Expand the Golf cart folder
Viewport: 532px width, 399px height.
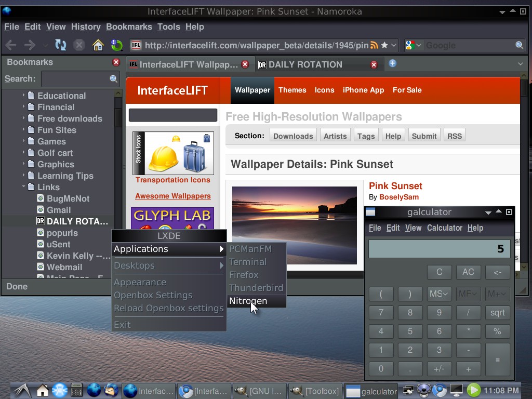(23, 152)
